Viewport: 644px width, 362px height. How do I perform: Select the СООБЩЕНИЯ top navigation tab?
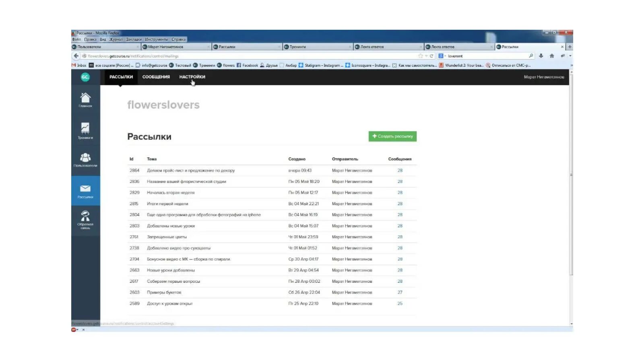[156, 77]
